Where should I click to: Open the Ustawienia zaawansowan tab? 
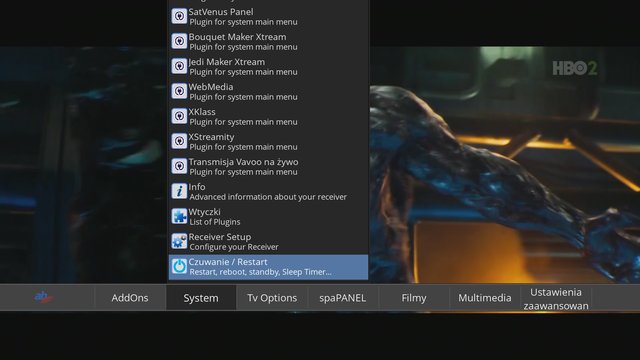tap(556, 298)
